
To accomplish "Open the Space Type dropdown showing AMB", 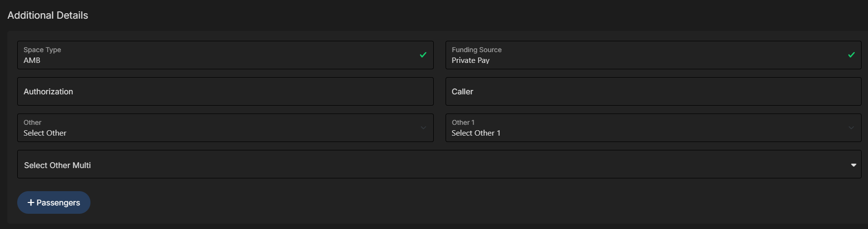I will click(x=225, y=55).
